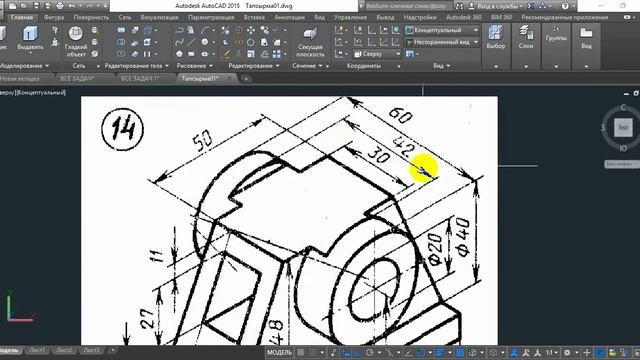Open the Аннотации ribbon tab
640x360 pixels.
[289, 17]
